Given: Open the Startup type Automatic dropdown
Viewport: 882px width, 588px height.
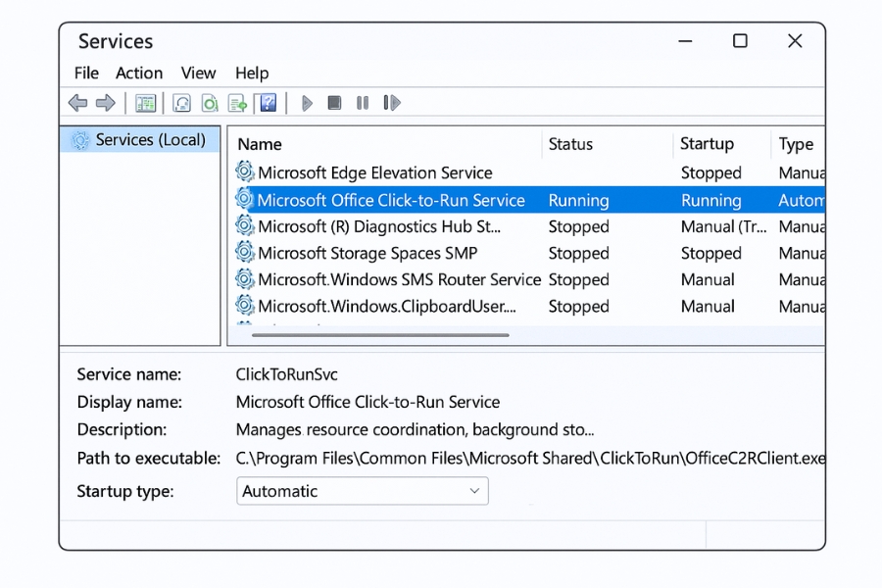Looking at the screenshot, I should 362,491.
